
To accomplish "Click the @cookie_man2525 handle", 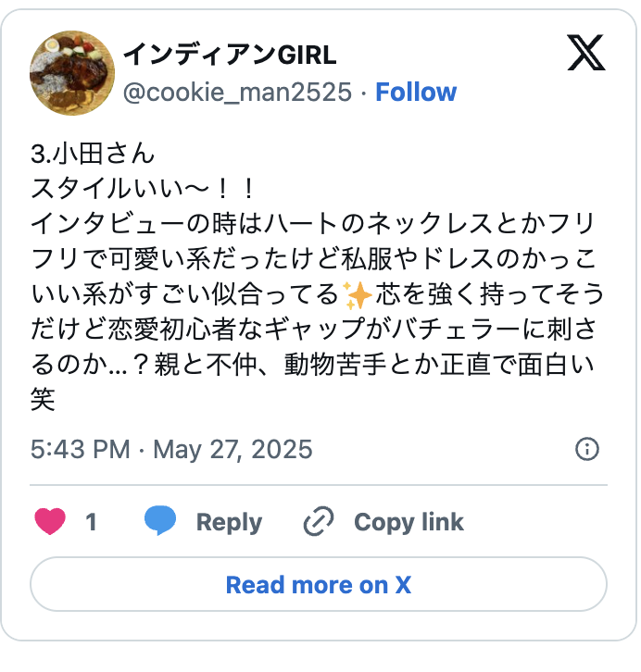I will coord(237,93).
